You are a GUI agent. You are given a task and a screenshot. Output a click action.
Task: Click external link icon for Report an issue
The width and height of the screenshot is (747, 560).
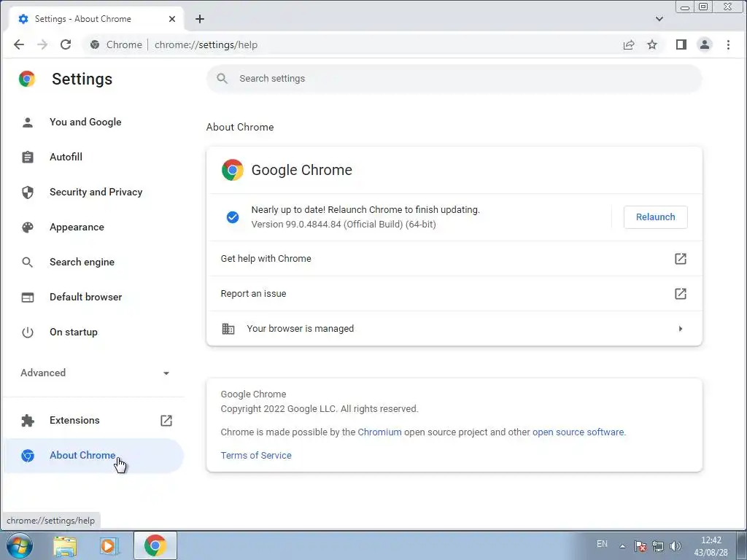click(x=681, y=294)
